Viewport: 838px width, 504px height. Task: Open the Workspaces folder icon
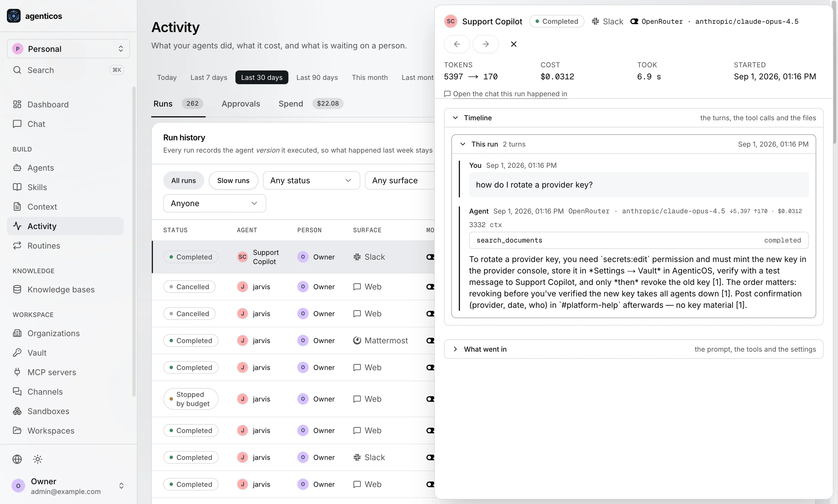[17, 430]
